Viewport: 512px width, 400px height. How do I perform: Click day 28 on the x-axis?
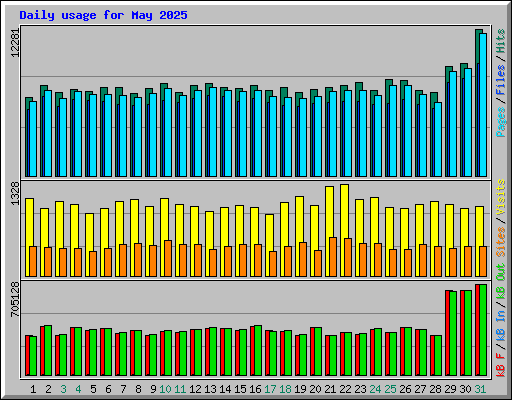[x=435, y=389]
